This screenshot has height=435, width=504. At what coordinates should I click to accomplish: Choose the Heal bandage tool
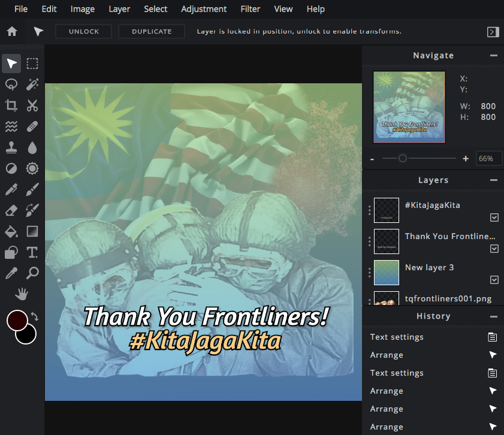(x=32, y=126)
